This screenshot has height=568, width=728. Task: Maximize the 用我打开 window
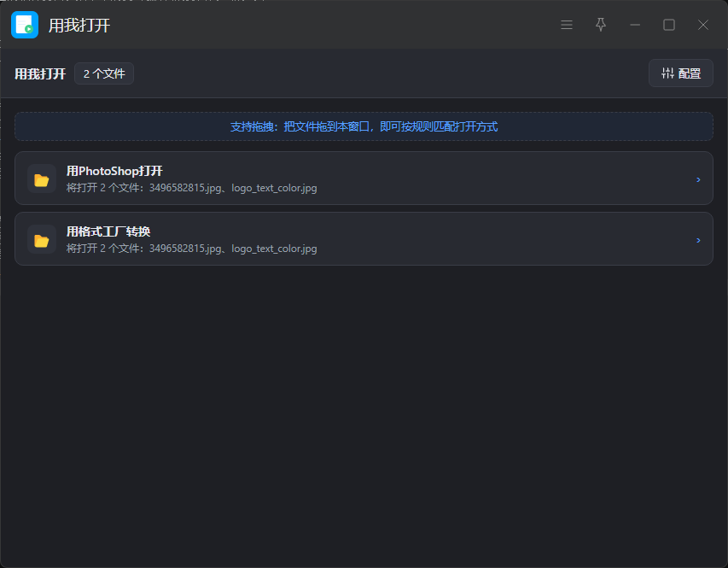click(669, 25)
